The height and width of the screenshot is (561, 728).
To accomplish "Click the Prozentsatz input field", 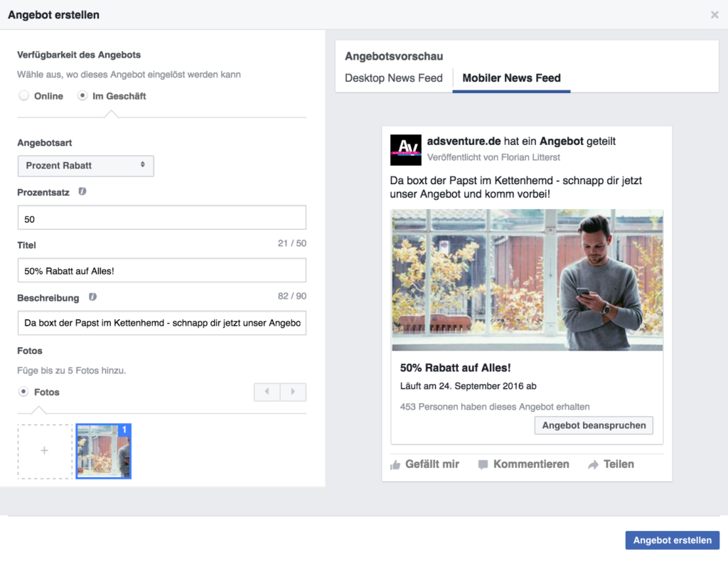I will [x=162, y=218].
